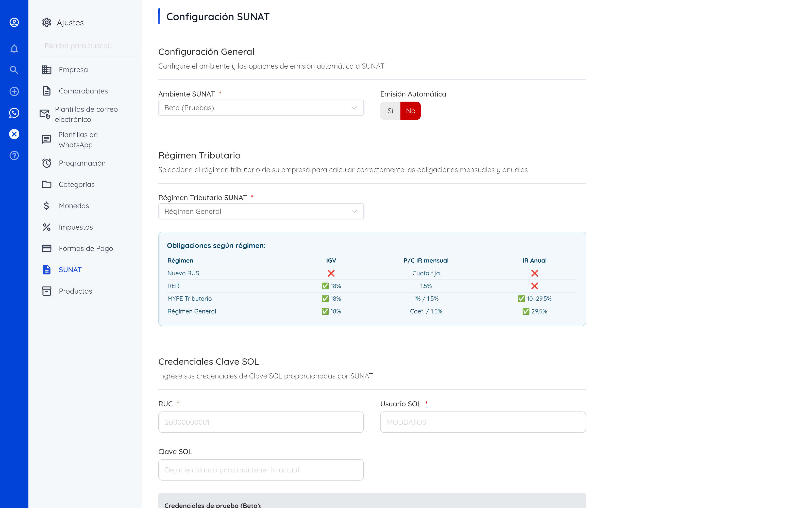This screenshot has width=812, height=508.
Task: Click the RER row label
Action: click(173, 286)
